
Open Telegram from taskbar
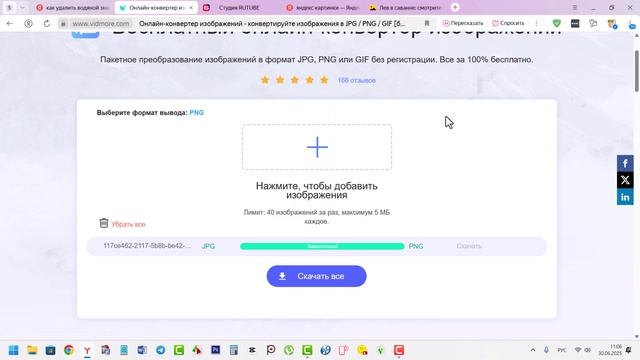(x=160, y=350)
